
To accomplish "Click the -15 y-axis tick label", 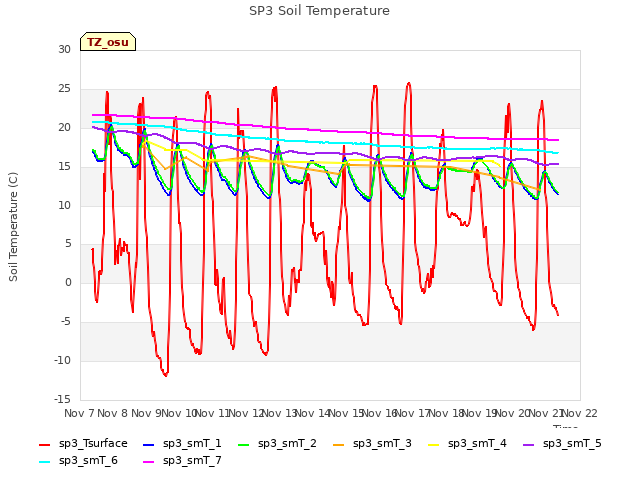I will [62, 400].
